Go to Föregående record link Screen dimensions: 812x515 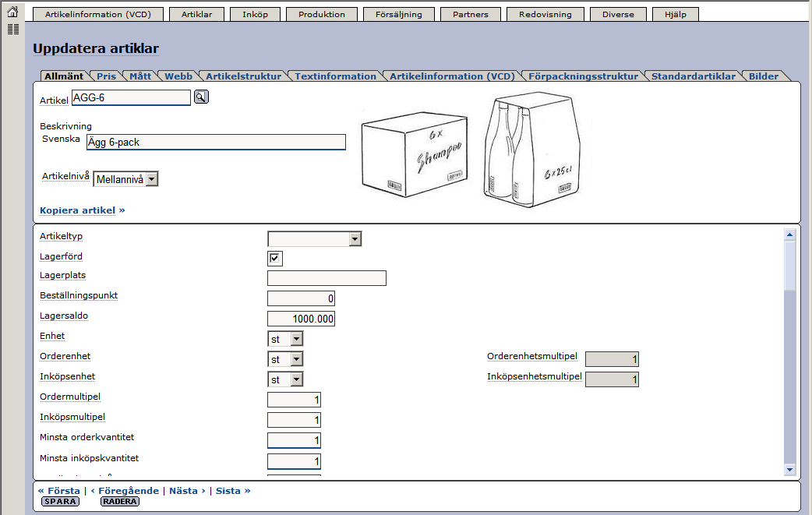pyautogui.click(x=125, y=491)
